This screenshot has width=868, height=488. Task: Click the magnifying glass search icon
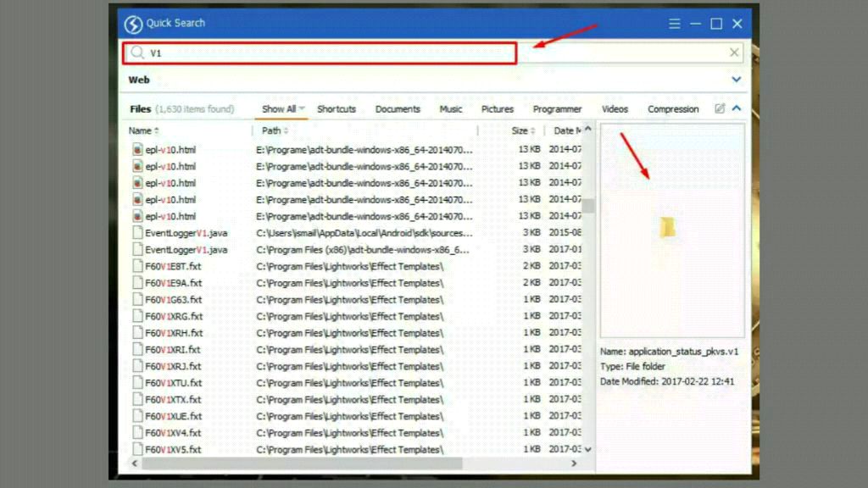(137, 53)
